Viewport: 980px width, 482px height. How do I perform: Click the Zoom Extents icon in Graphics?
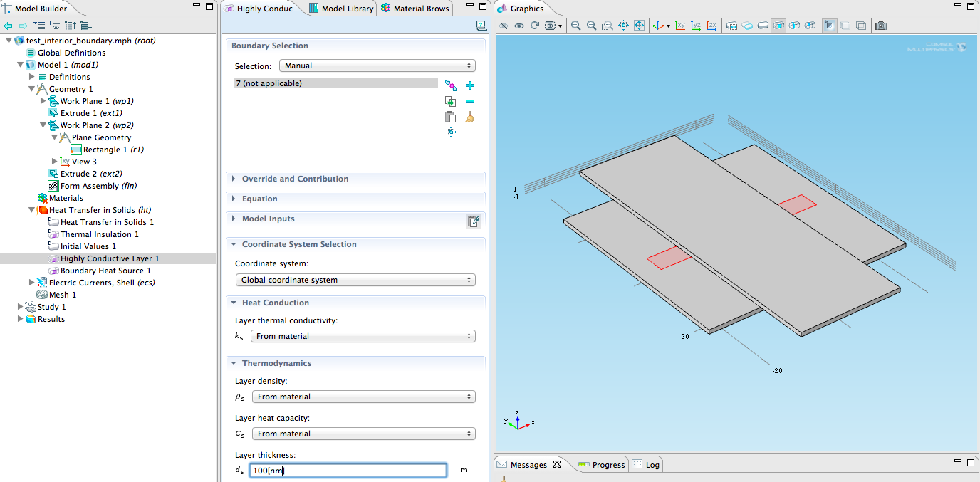639,26
